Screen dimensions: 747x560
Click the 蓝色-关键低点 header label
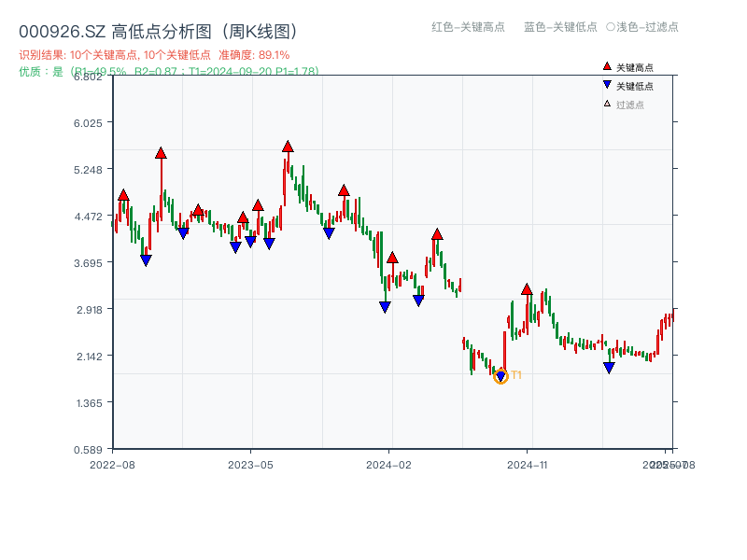coord(560,27)
